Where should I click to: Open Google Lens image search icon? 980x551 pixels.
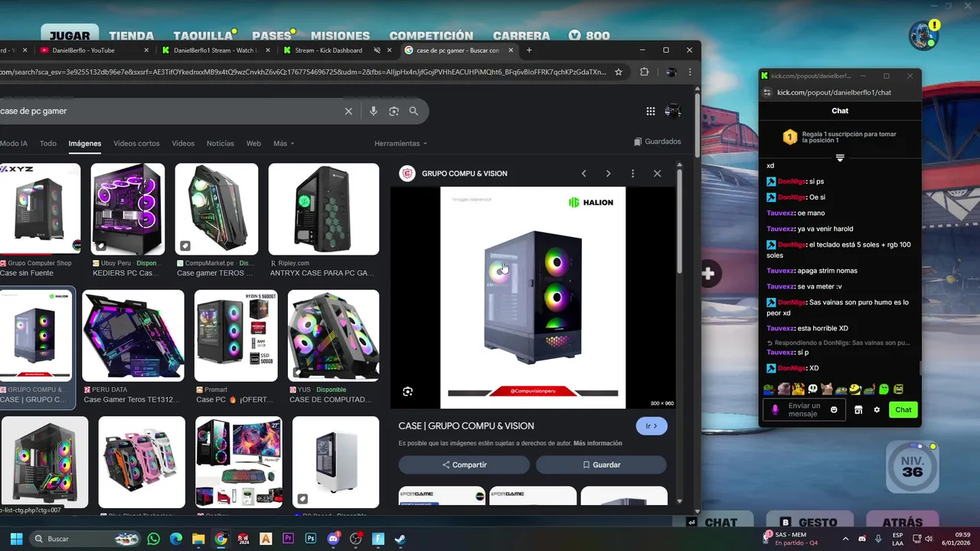click(394, 111)
